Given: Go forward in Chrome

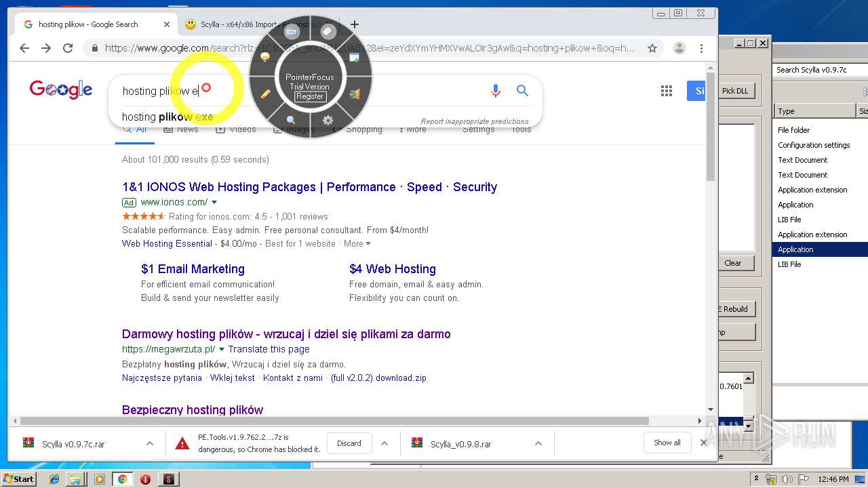Looking at the screenshot, I should coord(46,48).
